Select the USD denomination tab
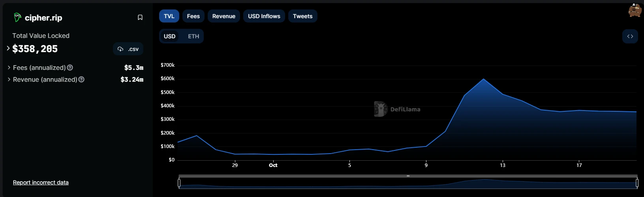644x197 pixels. (x=169, y=36)
